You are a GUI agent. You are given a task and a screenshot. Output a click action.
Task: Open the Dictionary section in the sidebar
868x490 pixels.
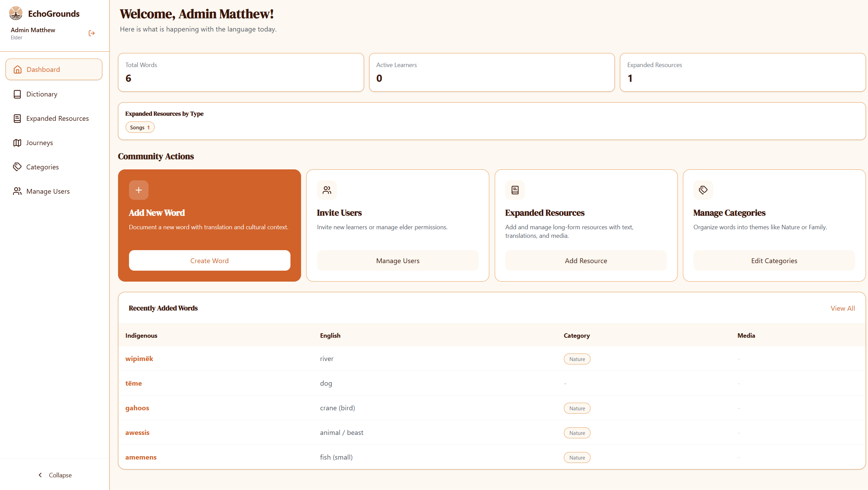point(42,94)
